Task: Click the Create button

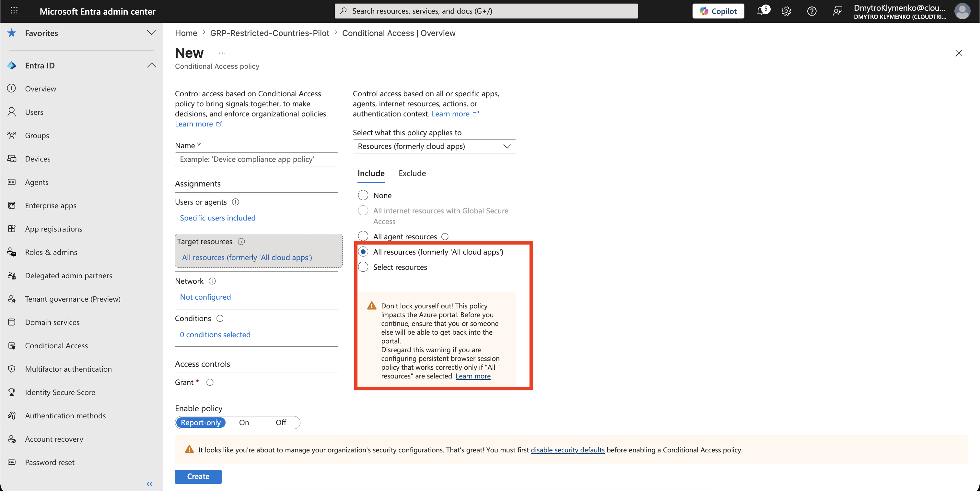Action: point(198,476)
